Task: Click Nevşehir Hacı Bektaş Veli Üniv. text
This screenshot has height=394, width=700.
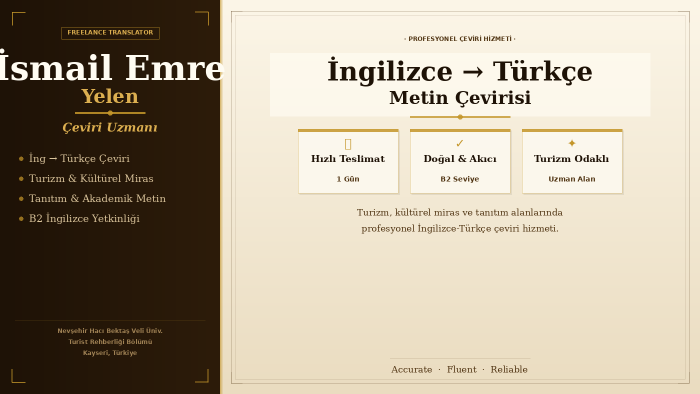Action: [x=110, y=331]
